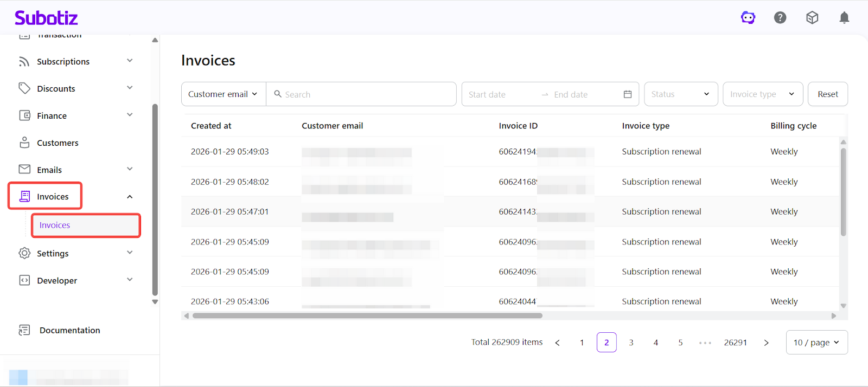The height and width of the screenshot is (387, 868).
Task: Click the horizontal table scrollbar
Action: coord(367,315)
